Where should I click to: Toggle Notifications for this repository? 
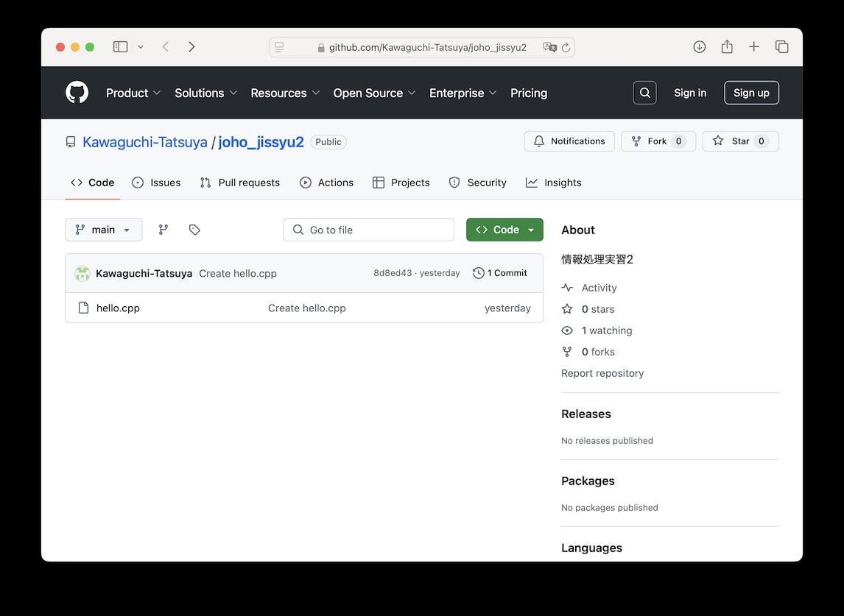(569, 141)
